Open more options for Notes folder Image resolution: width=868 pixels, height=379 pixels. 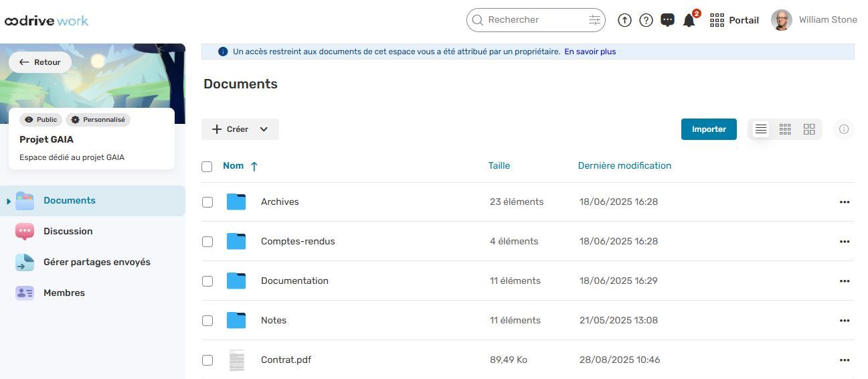[844, 321]
